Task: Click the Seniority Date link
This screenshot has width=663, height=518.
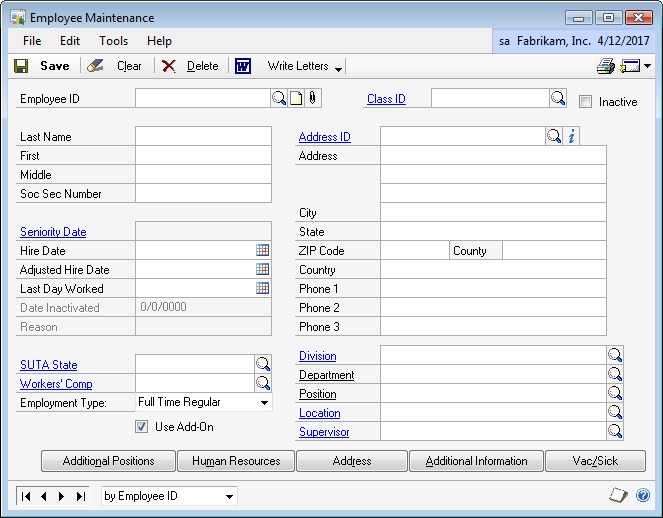Action: [x=53, y=232]
